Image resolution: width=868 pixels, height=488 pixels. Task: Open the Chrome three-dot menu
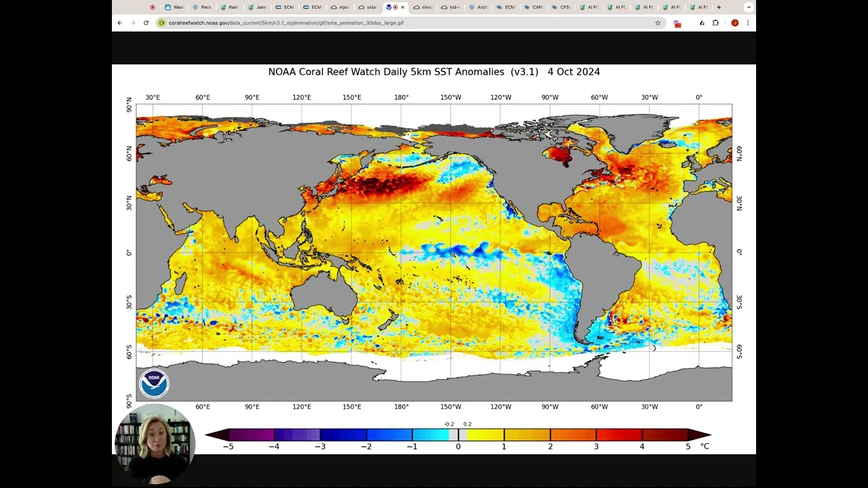pos(748,23)
